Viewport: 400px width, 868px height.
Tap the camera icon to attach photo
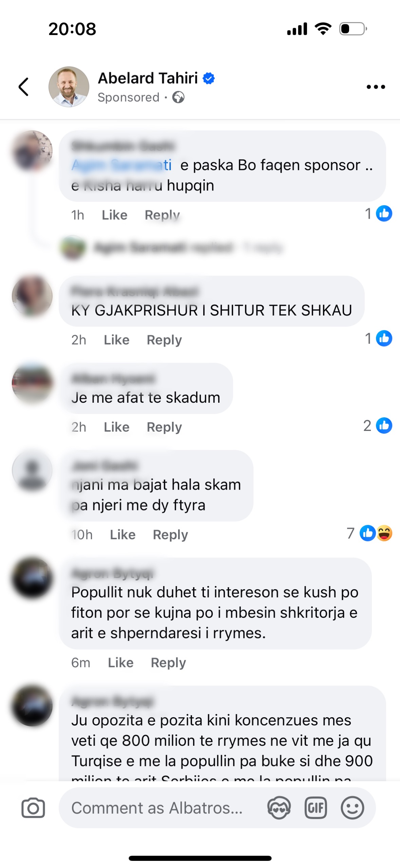[x=33, y=808]
